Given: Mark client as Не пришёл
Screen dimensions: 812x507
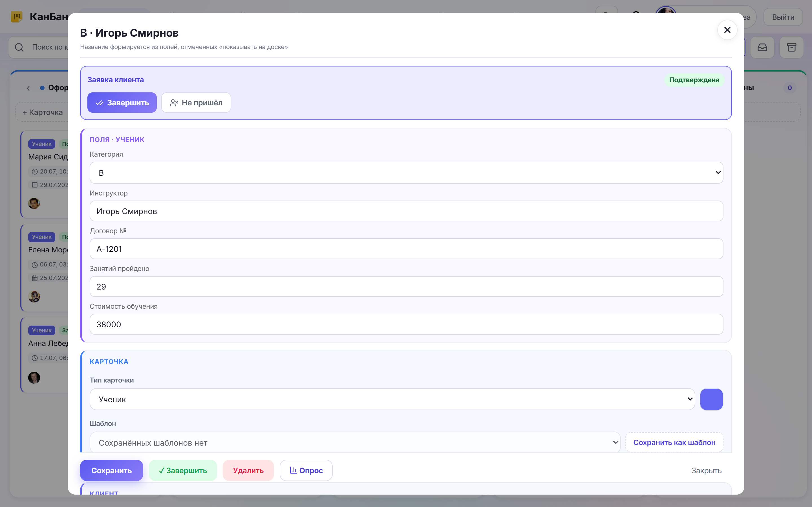Looking at the screenshot, I should (196, 103).
